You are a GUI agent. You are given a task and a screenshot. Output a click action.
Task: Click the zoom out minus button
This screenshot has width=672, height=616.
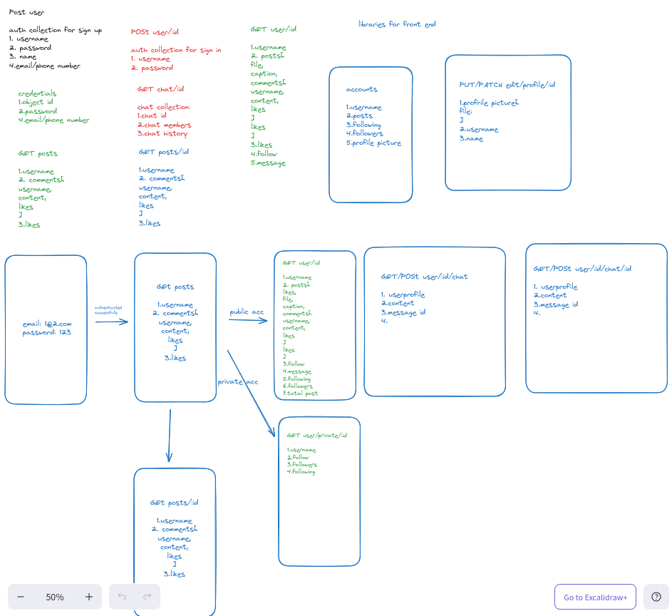(x=21, y=597)
